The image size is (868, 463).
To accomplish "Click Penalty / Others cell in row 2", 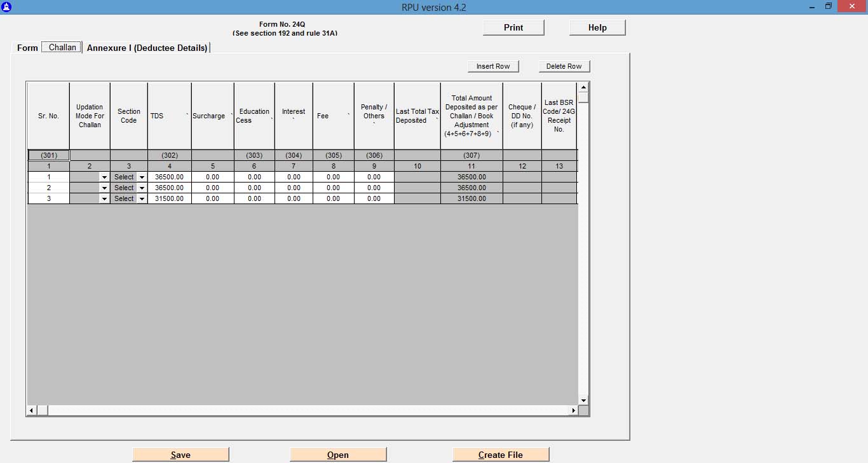I will click(374, 188).
